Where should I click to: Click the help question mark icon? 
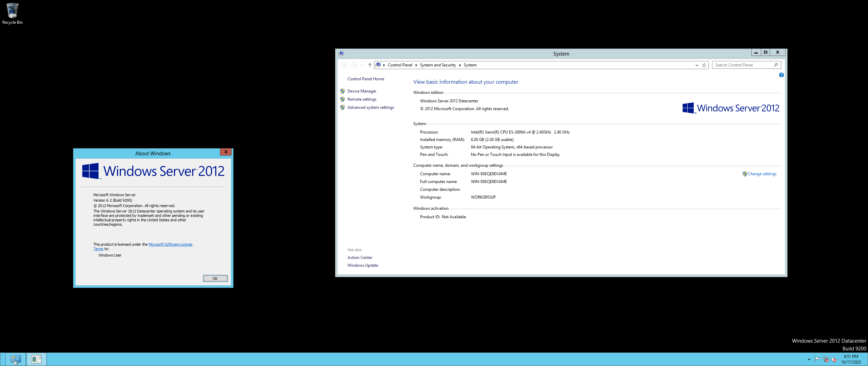[781, 75]
